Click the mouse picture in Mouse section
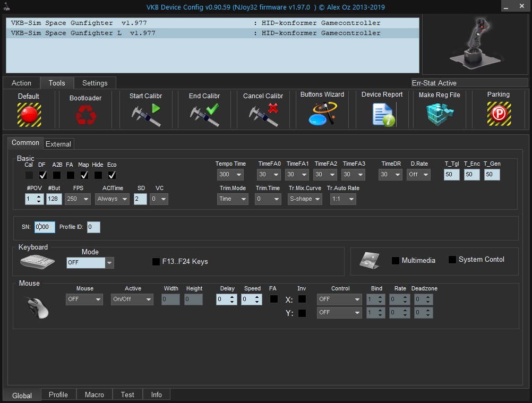This screenshot has width=532, height=403. tap(38, 307)
